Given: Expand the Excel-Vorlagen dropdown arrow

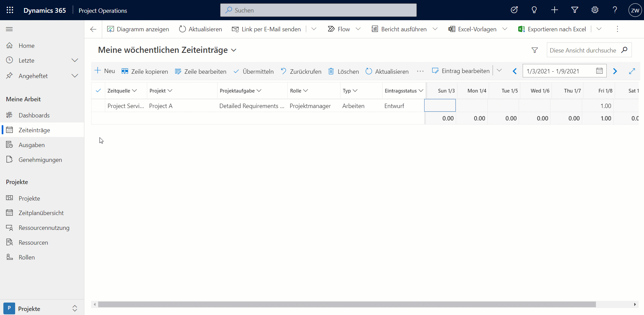Looking at the screenshot, I should (x=505, y=29).
